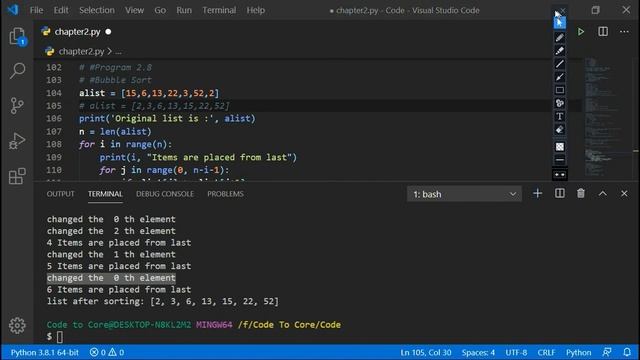Open notifications bell in status bar
Screen dimensions: 640x360
tap(627, 352)
